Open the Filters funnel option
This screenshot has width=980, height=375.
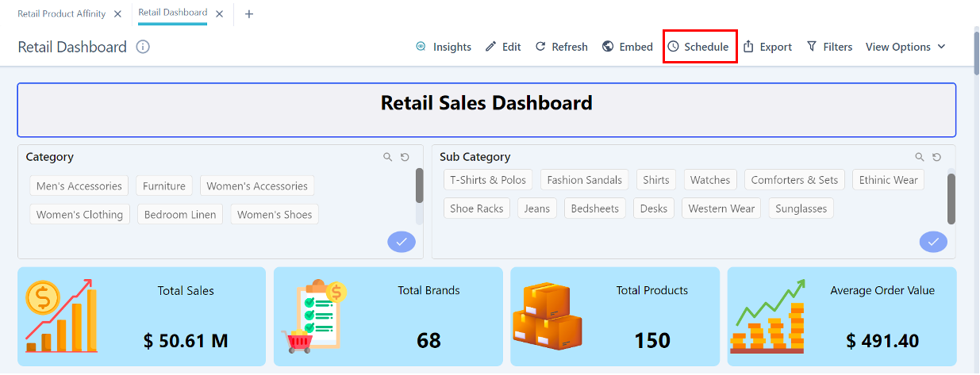[829, 47]
